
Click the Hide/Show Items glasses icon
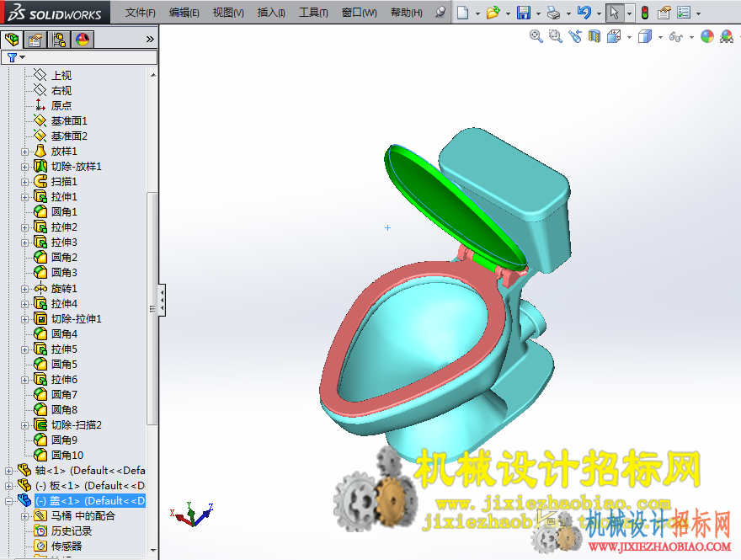676,37
